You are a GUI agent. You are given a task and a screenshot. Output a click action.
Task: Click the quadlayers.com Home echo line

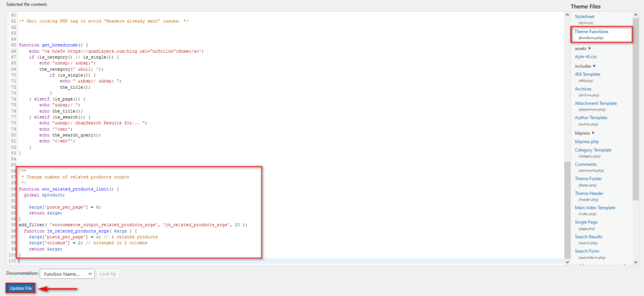pos(116,51)
